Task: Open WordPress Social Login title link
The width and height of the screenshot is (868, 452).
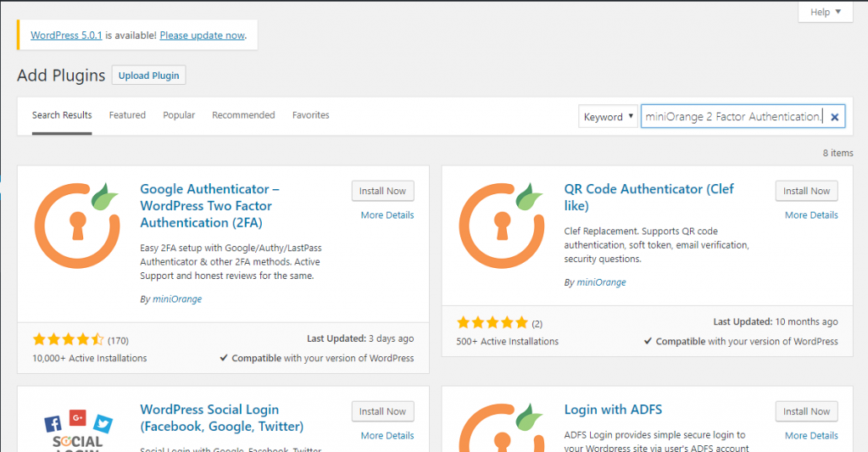Action: click(x=222, y=418)
